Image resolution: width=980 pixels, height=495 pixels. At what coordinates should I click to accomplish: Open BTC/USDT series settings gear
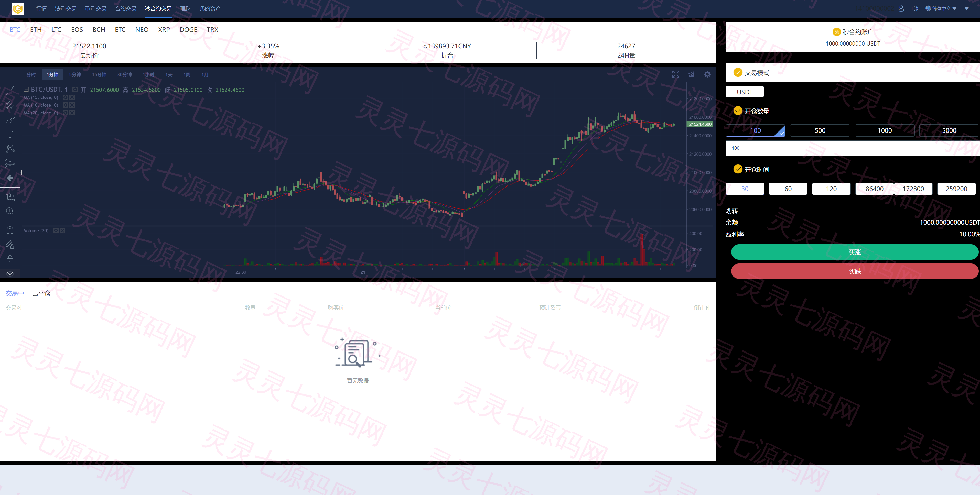coord(75,89)
